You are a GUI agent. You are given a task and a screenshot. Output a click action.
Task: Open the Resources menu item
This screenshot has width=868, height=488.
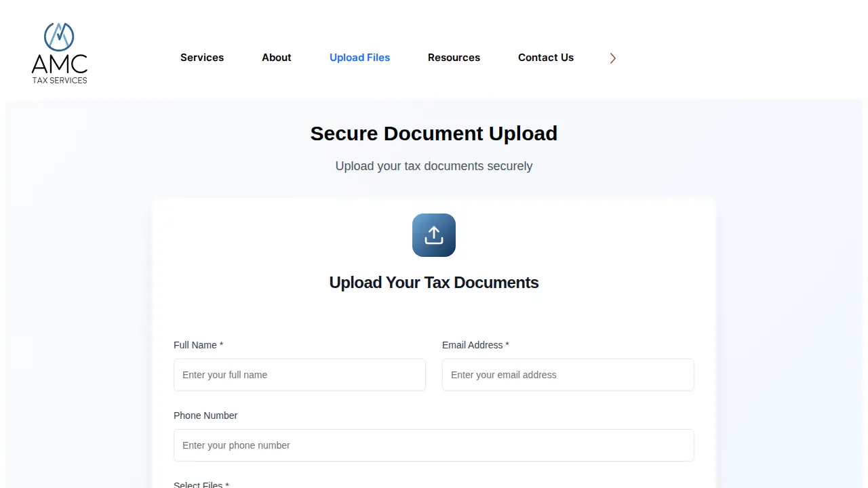(x=454, y=58)
